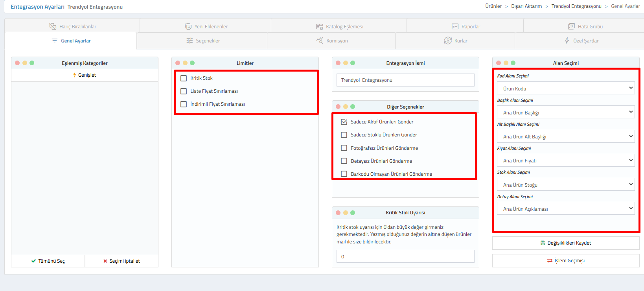
Task: Tick Fotoğrafsız Ürünleri Gönderme checkbox
Action: 344,148
